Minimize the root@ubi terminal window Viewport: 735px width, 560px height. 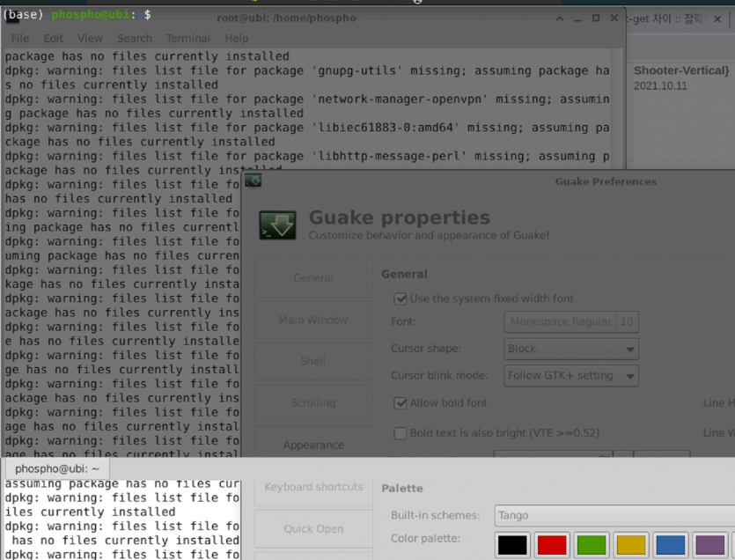pyautogui.click(x=577, y=18)
